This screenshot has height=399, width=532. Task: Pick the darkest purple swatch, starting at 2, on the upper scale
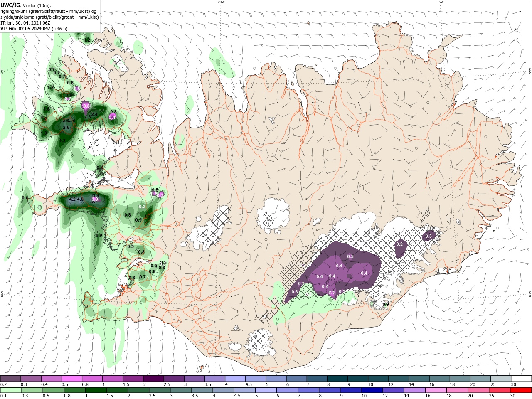153,379
